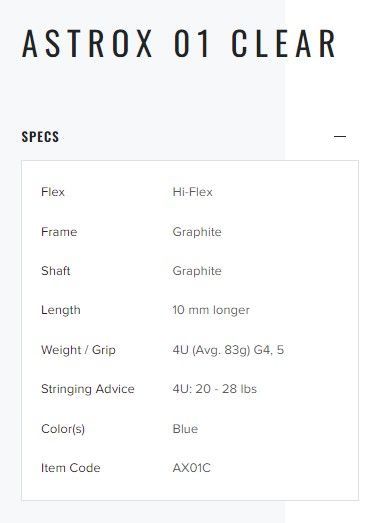Viewport: 380px width, 523px height.
Task: Click the Hi-Flex value text
Action: tap(193, 192)
